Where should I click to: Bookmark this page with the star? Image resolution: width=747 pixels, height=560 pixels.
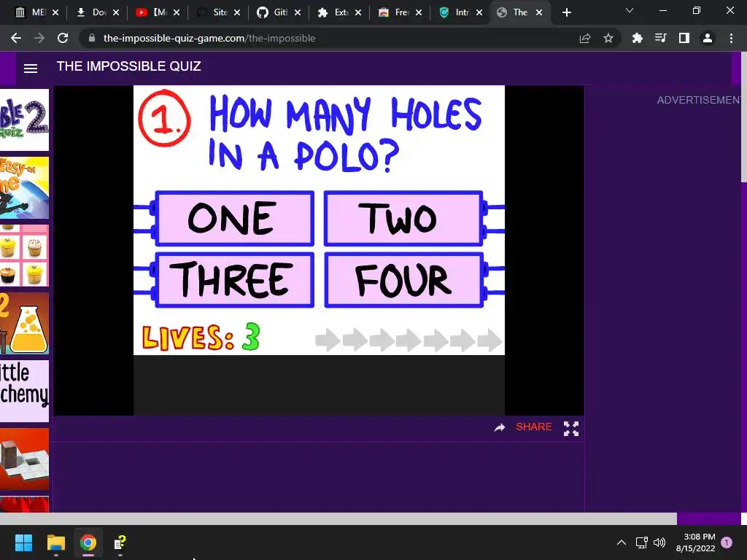[608, 38]
